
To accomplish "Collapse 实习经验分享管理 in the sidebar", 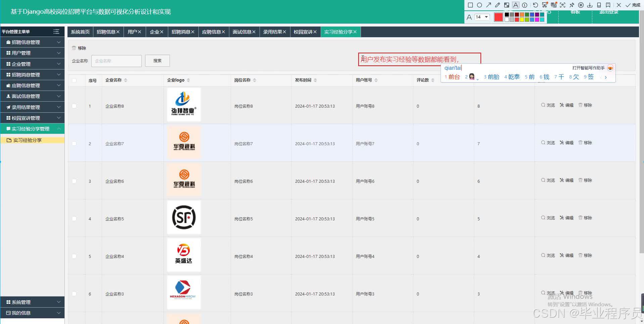I will (32, 129).
